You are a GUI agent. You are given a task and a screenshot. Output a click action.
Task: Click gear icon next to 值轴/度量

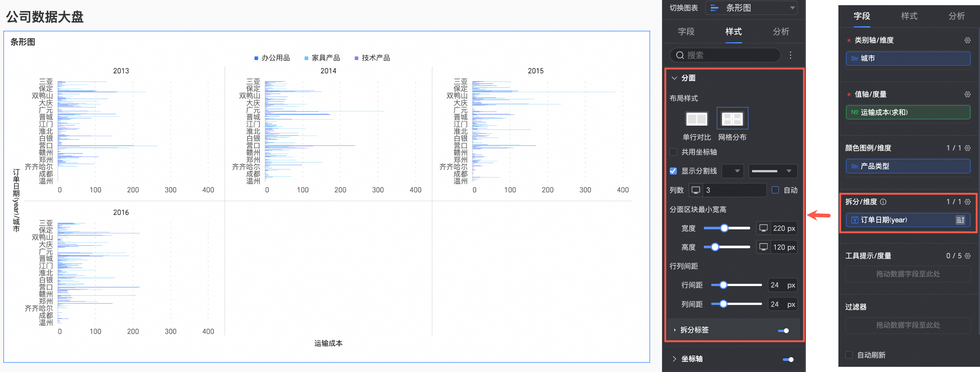[x=967, y=94]
